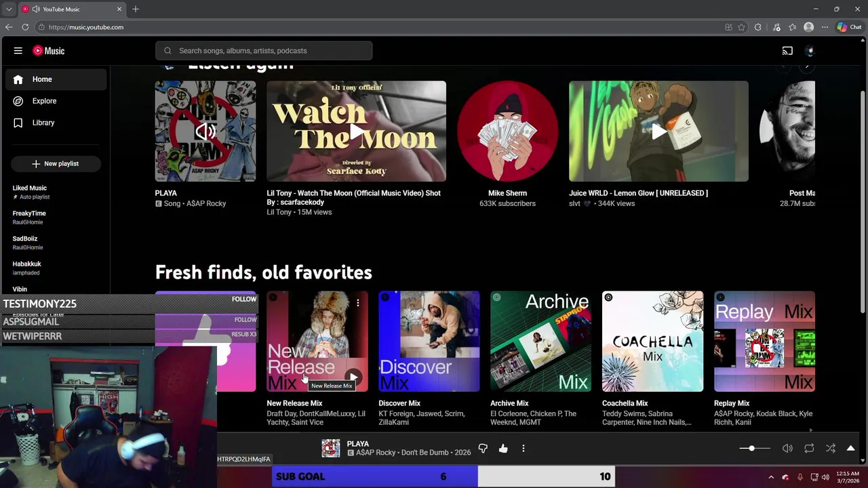Viewport: 868px width, 488px height.
Task: Click the Discover Mix title text
Action: (x=399, y=403)
